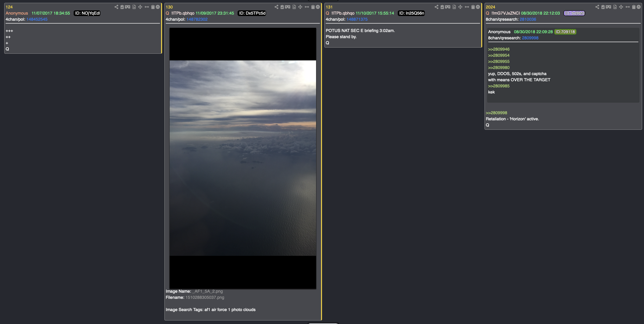
Task: Follow reply reference >>2809954
Action: [498, 55]
